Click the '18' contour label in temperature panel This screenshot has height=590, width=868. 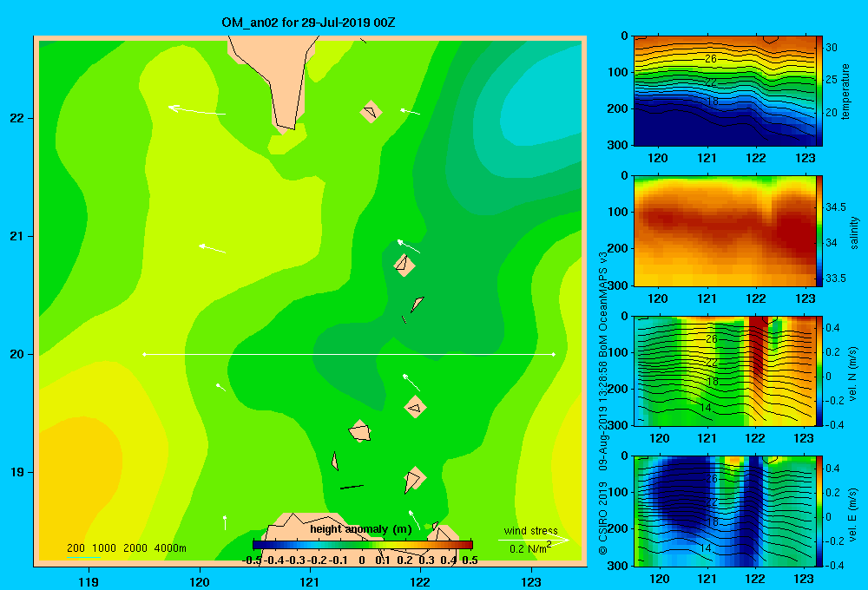pyautogui.click(x=713, y=102)
